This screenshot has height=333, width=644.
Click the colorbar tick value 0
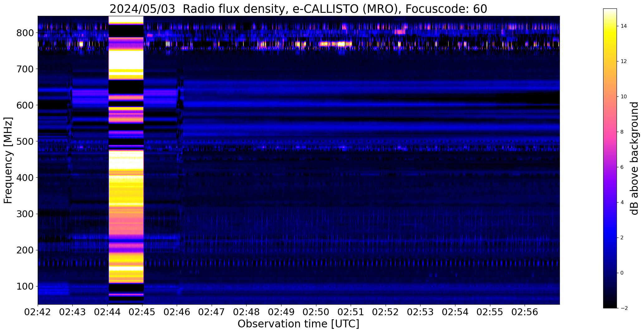click(622, 273)
